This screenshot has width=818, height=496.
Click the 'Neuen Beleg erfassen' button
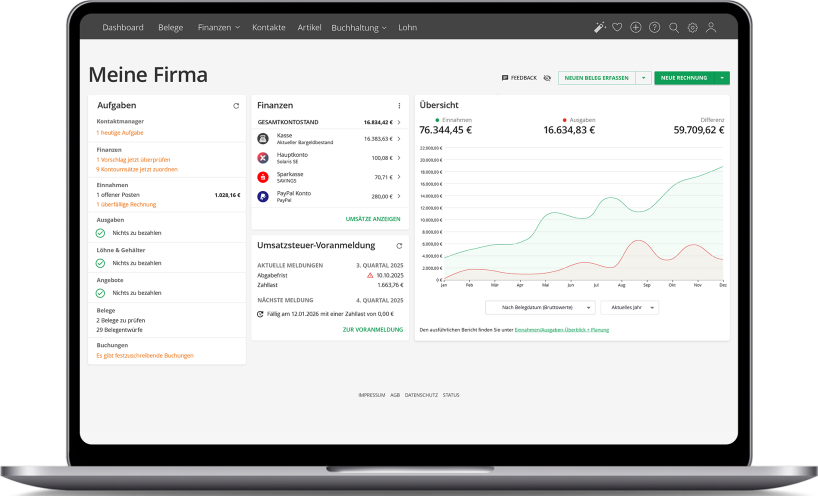pyautogui.click(x=596, y=77)
